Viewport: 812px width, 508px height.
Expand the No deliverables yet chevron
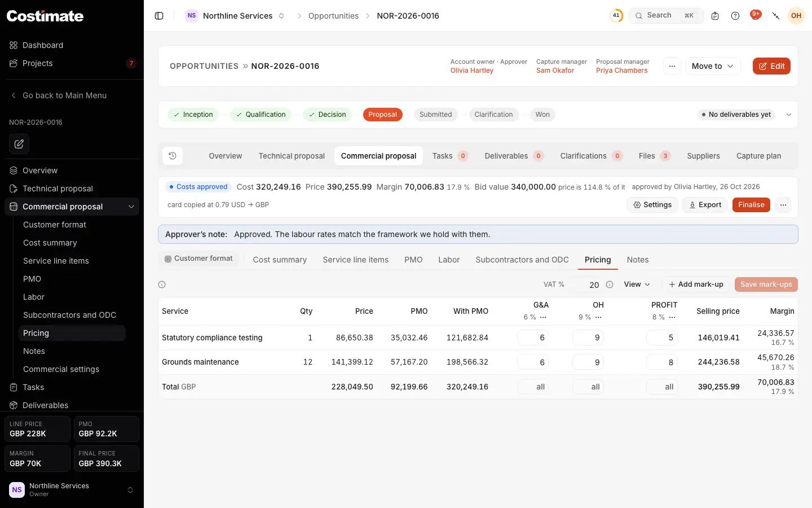click(x=789, y=115)
